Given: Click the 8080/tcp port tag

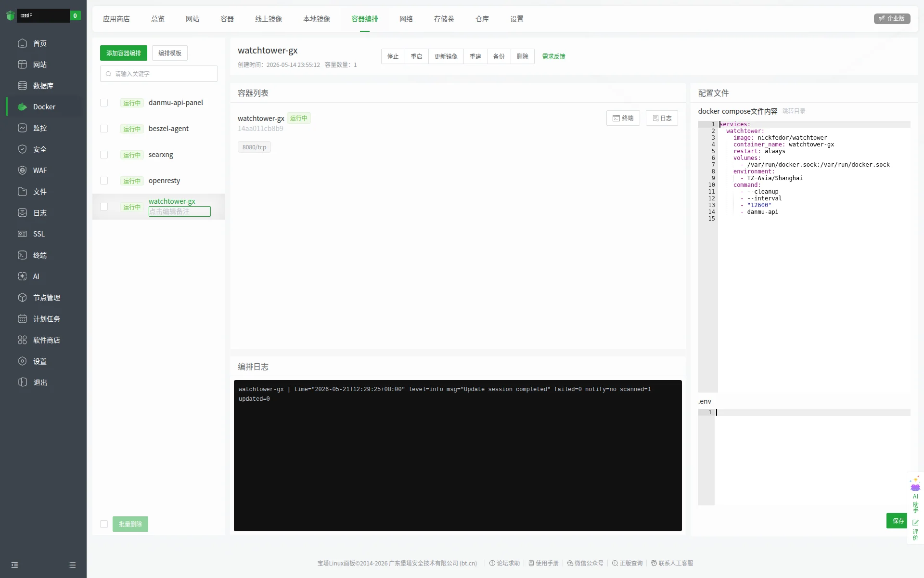Looking at the screenshot, I should pos(254,147).
